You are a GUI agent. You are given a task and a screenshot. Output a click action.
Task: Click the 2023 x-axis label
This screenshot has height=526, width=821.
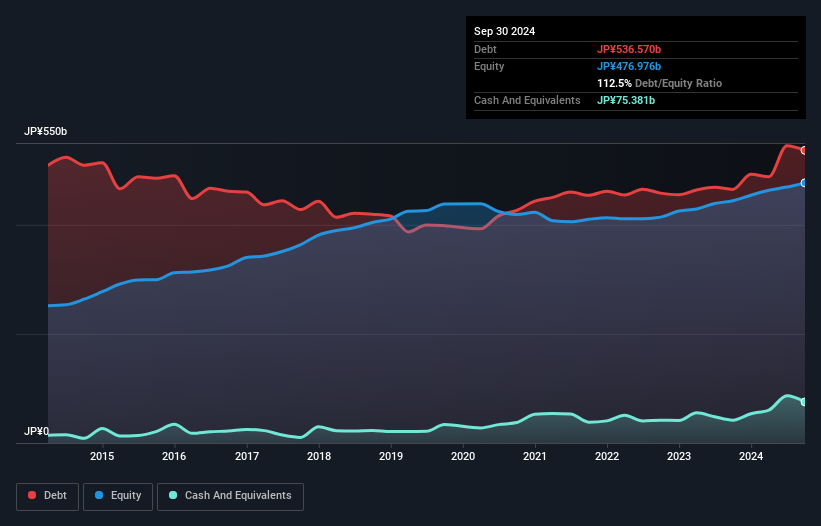(x=679, y=456)
